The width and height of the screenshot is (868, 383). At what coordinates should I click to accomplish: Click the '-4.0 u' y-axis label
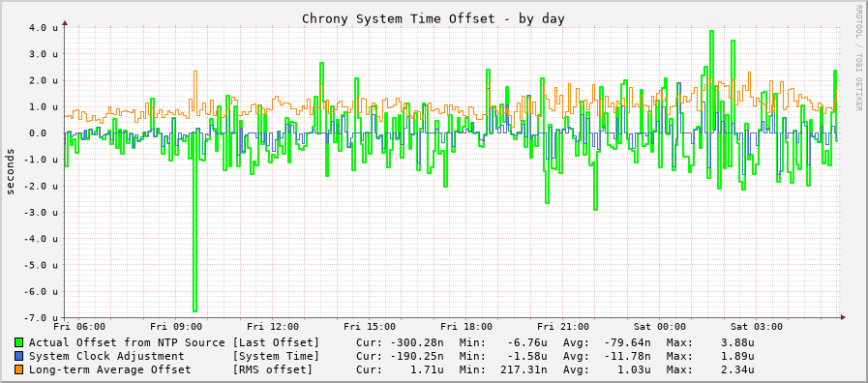point(41,239)
